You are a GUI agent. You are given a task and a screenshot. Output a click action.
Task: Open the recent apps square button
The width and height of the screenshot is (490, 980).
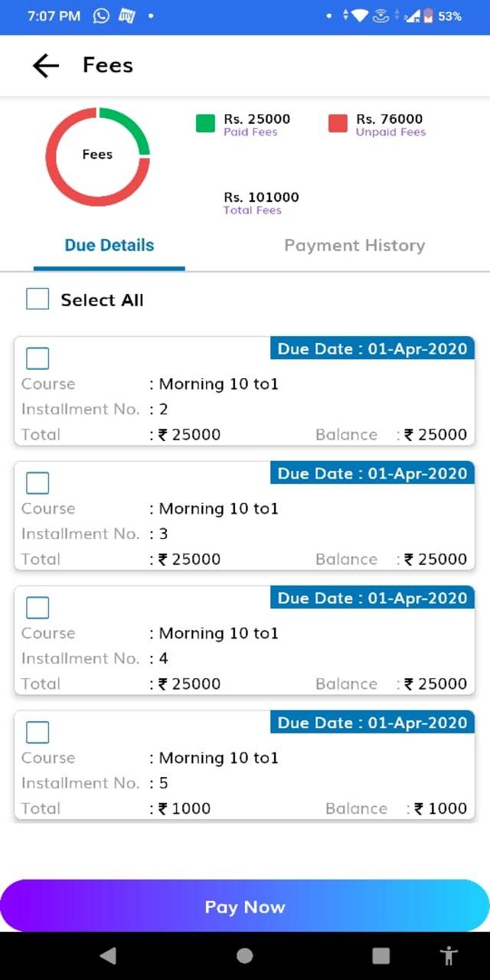coord(381,955)
